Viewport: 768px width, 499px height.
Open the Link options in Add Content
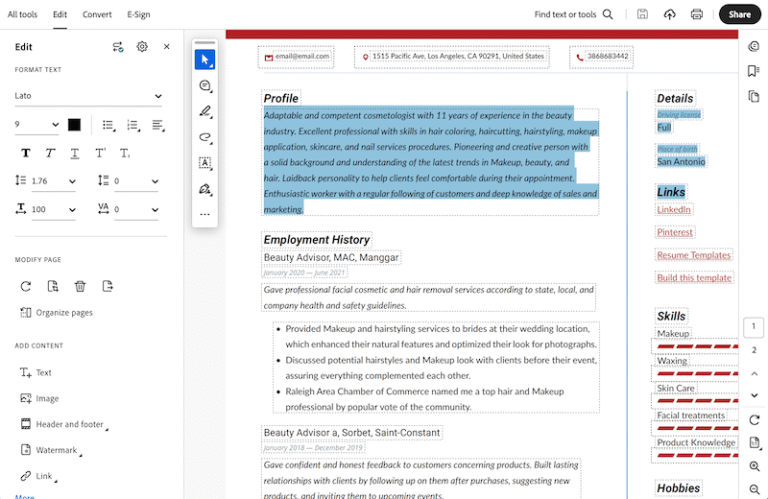[38, 476]
